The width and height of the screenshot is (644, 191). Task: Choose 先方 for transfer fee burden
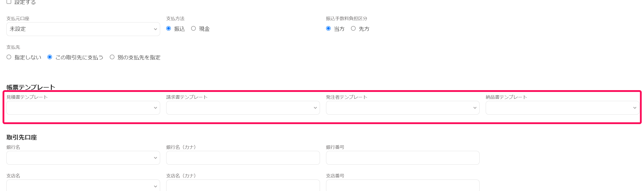[x=353, y=28]
